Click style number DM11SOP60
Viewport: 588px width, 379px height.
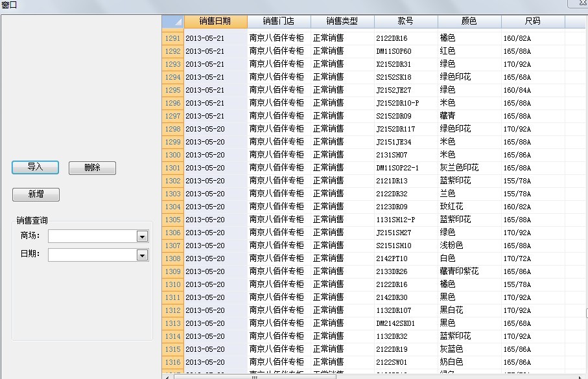coord(394,51)
